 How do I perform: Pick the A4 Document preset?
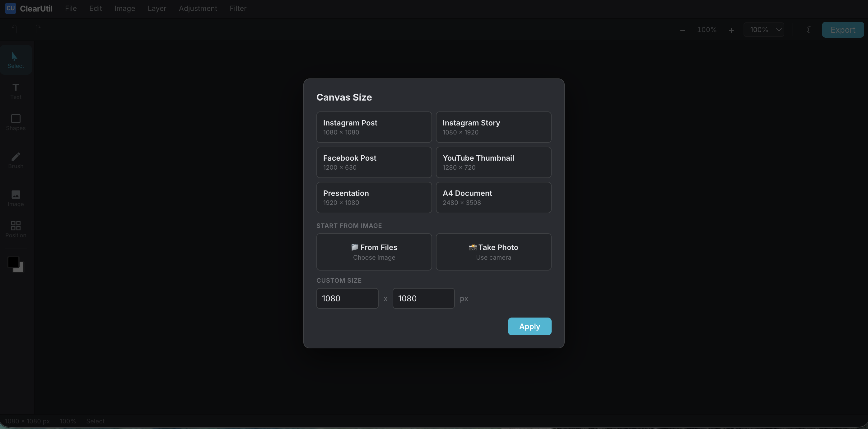[x=493, y=197]
